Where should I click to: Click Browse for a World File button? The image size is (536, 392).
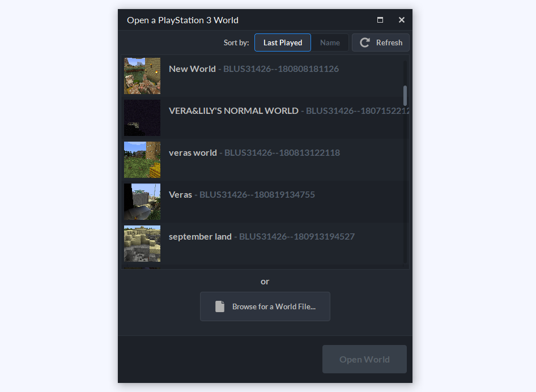[265, 306]
